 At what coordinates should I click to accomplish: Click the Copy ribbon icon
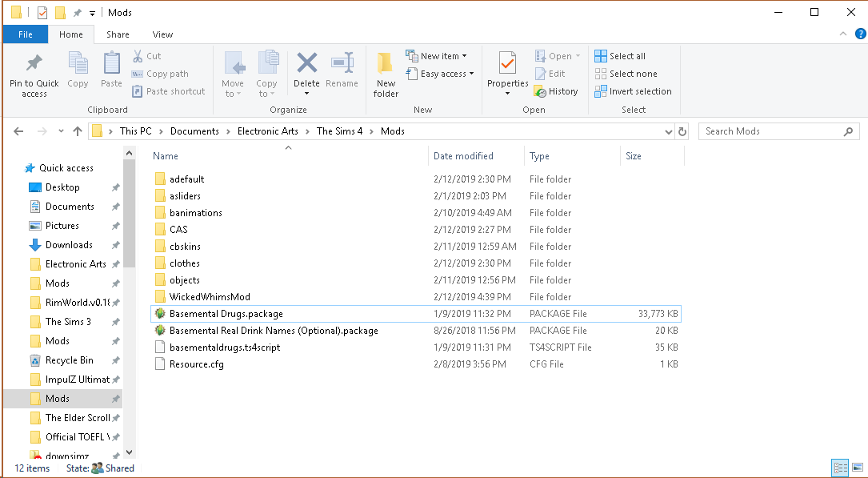click(78, 64)
